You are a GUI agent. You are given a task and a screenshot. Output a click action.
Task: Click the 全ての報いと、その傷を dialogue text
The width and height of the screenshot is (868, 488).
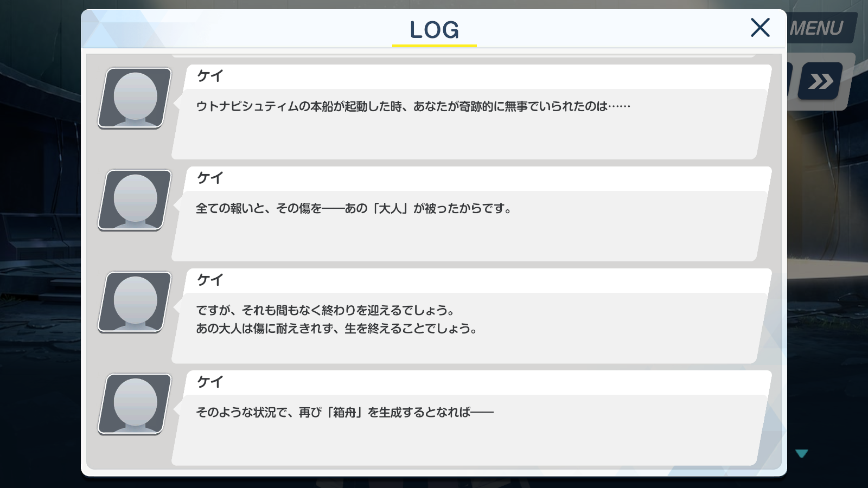coord(354,208)
